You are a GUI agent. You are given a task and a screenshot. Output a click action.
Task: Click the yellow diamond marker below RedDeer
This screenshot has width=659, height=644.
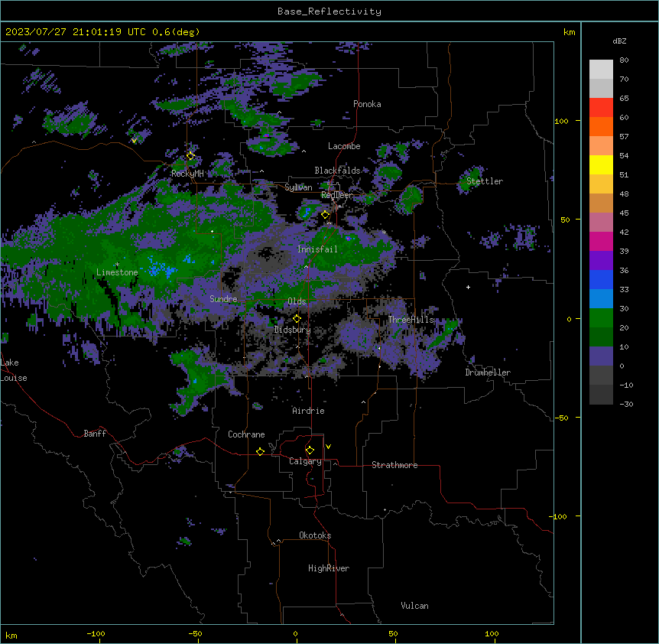coord(325,215)
